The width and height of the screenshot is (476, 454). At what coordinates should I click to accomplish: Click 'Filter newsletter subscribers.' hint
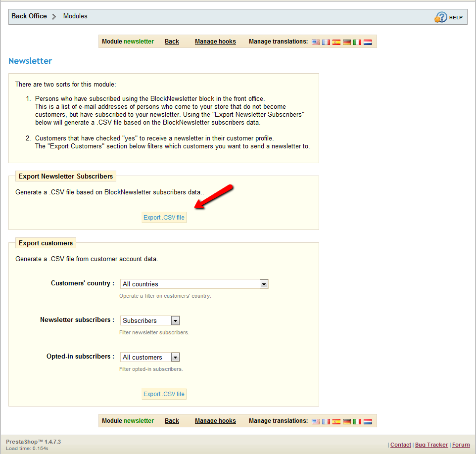pyautogui.click(x=154, y=332)
